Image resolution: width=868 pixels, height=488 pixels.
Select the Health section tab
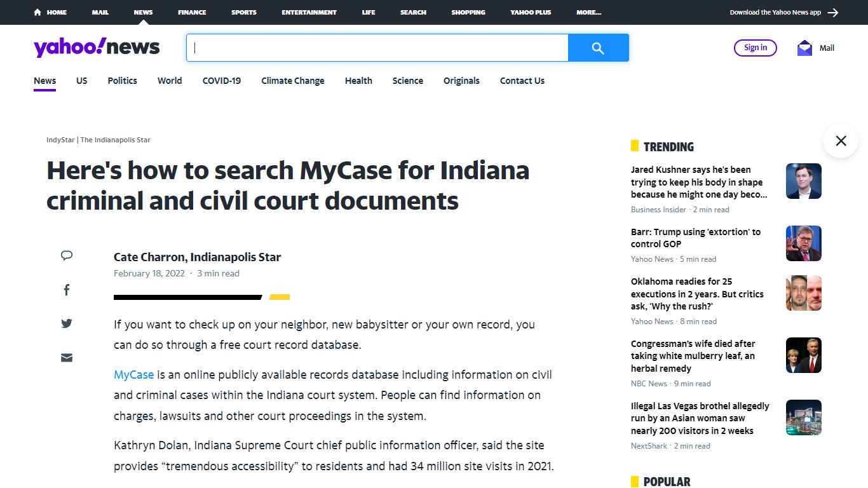[x=358, y=81]
